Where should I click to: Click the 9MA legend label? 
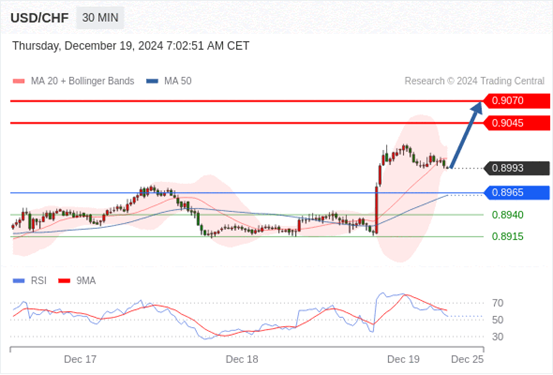tap(86, 281)
